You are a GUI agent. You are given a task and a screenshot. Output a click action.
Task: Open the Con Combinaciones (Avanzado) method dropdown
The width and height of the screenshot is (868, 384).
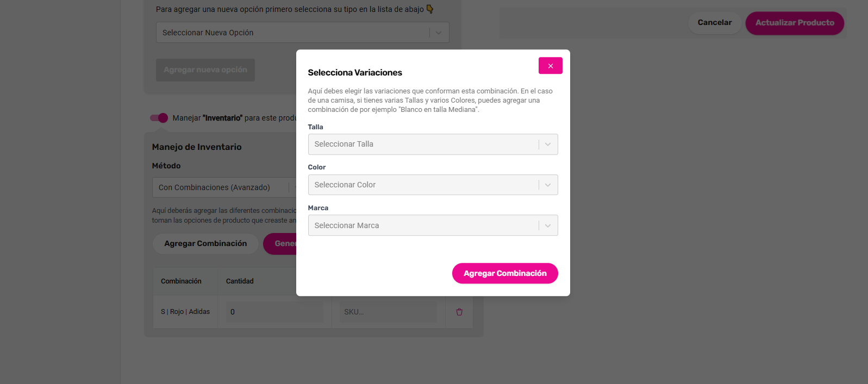tap(220, 187)
